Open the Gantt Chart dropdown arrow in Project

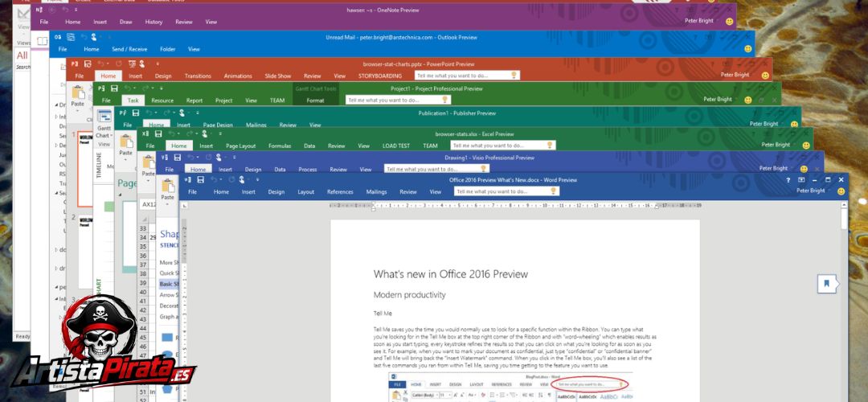pos(111,135)
